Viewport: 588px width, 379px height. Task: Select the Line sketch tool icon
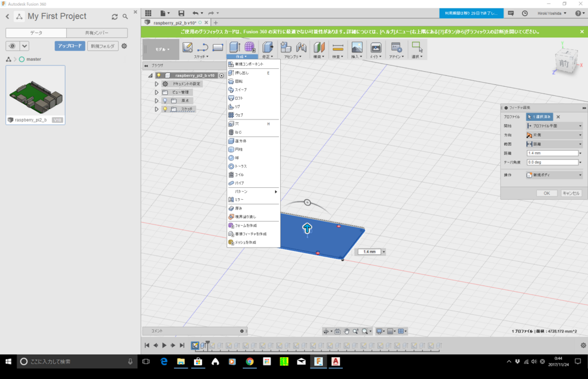pyautogui.click(x=203, y=47)
